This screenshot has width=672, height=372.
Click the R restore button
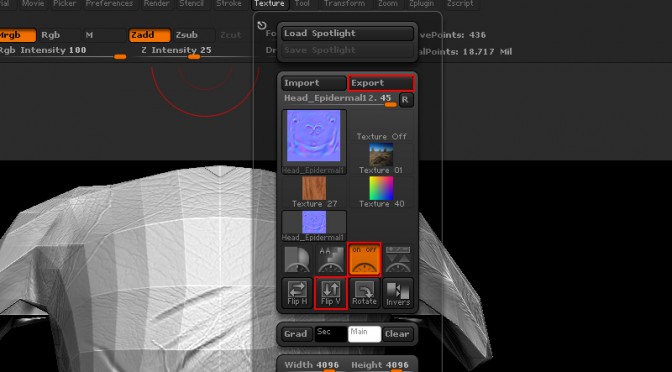406,100
